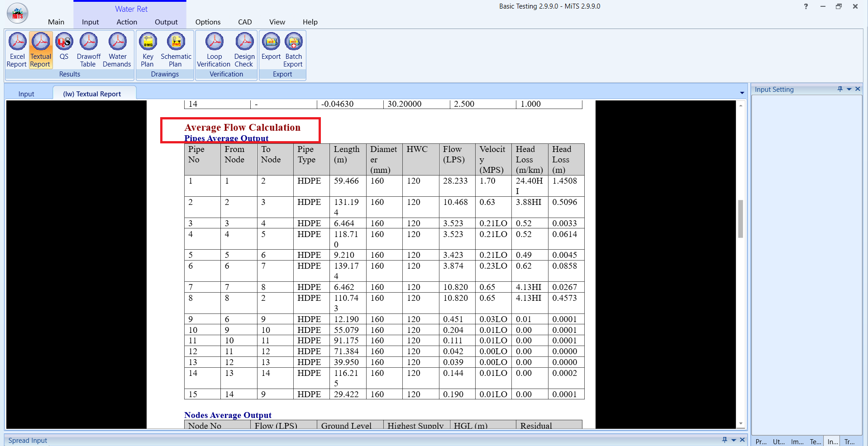
Task: Open the View menu
Action: 277,22
